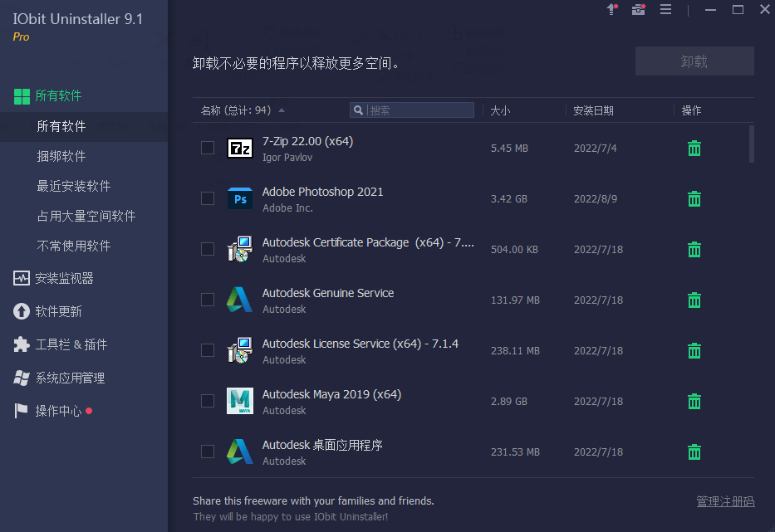Tick the 7-Zip 22.00 checkbox

tap(207, 148)
